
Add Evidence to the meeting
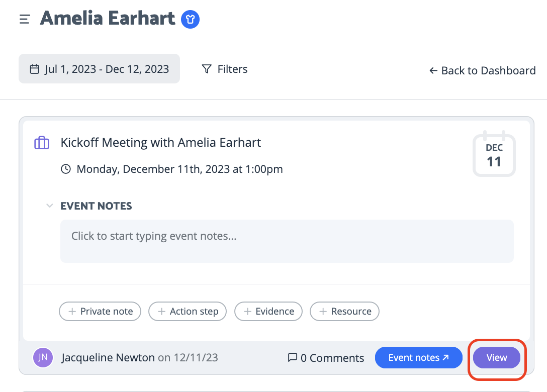(268, 311)
